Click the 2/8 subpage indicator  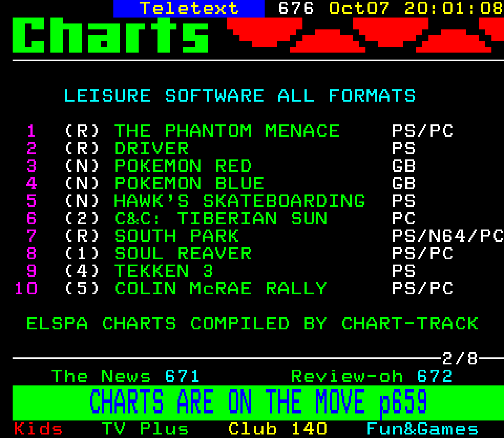(460, 358)
